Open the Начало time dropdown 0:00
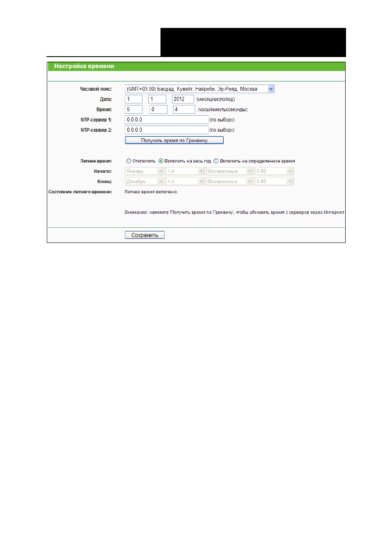The width and height of the screenshot is (392, 554). pyautogui.click(x=274, y=171)
